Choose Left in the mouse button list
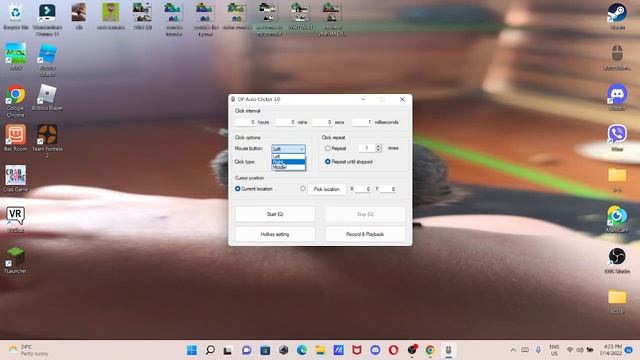Image resolution: width=640 pixels, height=360 pixels. pos(288,156)
